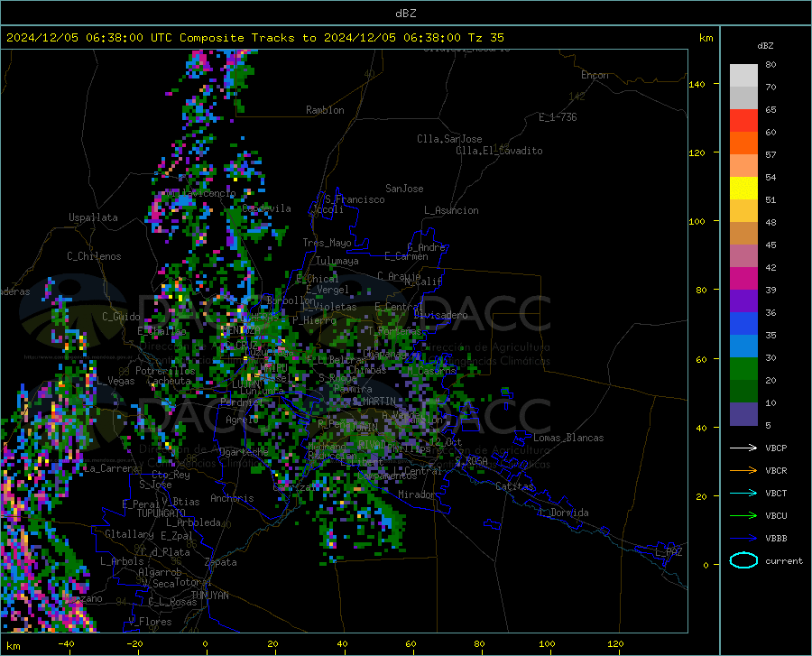This screenshot has height=656, width=812.
Task: Click the 'Clla.SanJose' map label
Action: 449,139
